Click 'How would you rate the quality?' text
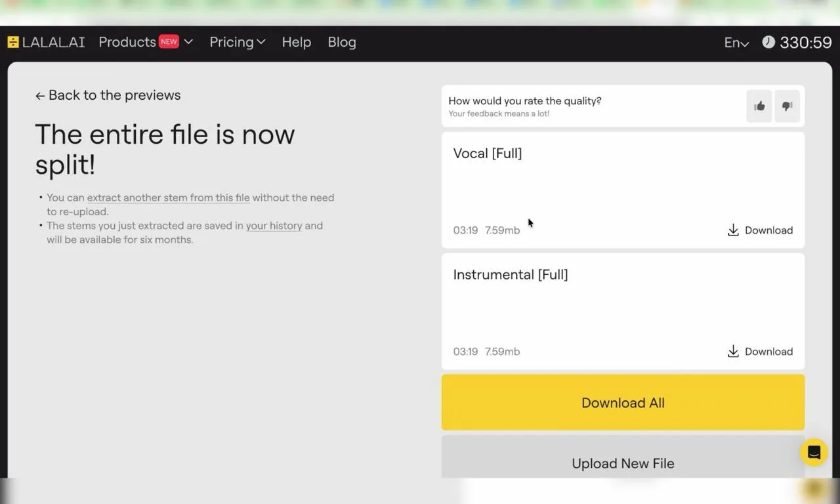840x504 pixels. point(525,101)
